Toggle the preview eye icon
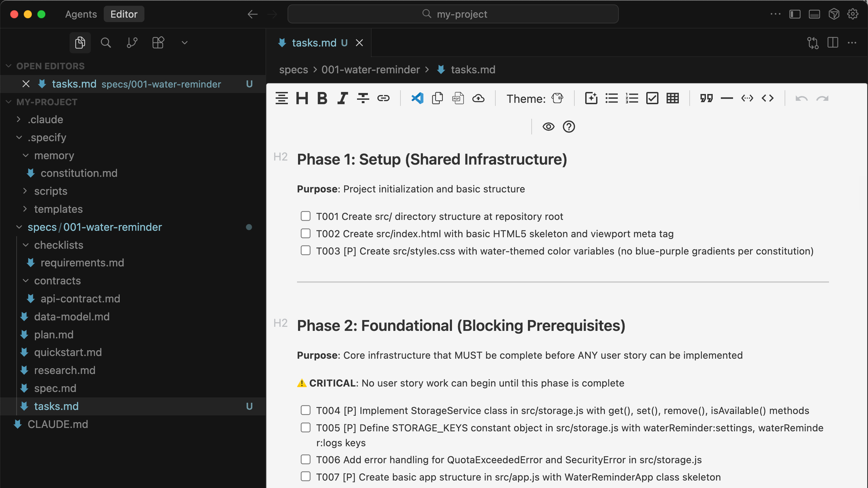 [x=548, y=127]
